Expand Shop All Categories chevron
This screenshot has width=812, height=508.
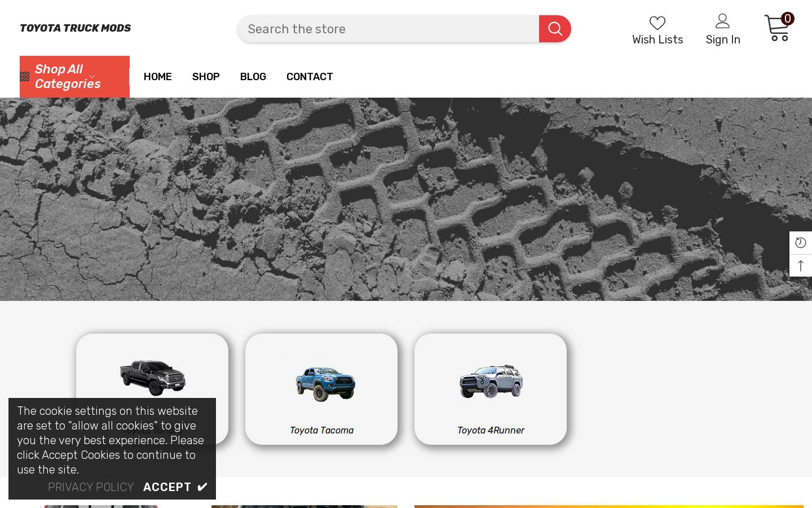click(x=92, y=77)
